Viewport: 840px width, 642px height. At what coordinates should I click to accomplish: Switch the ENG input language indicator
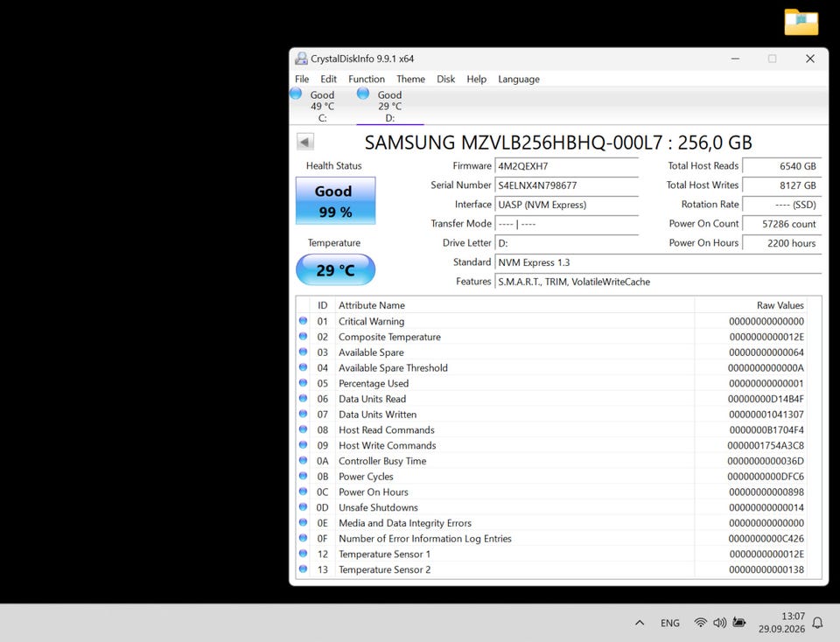[669, 623]
